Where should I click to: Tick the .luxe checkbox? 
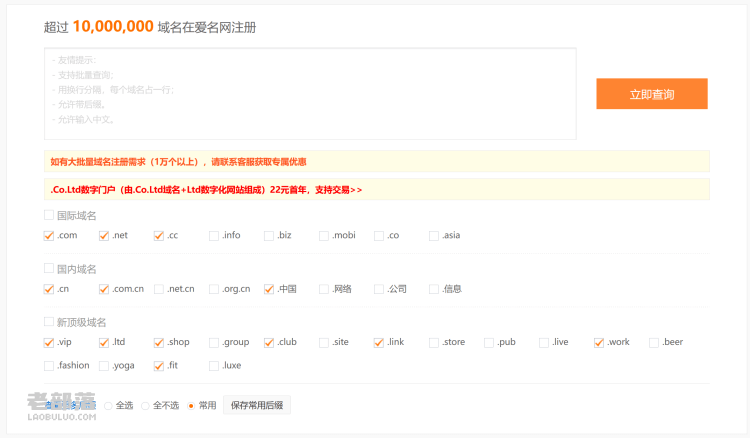[214, 366]
